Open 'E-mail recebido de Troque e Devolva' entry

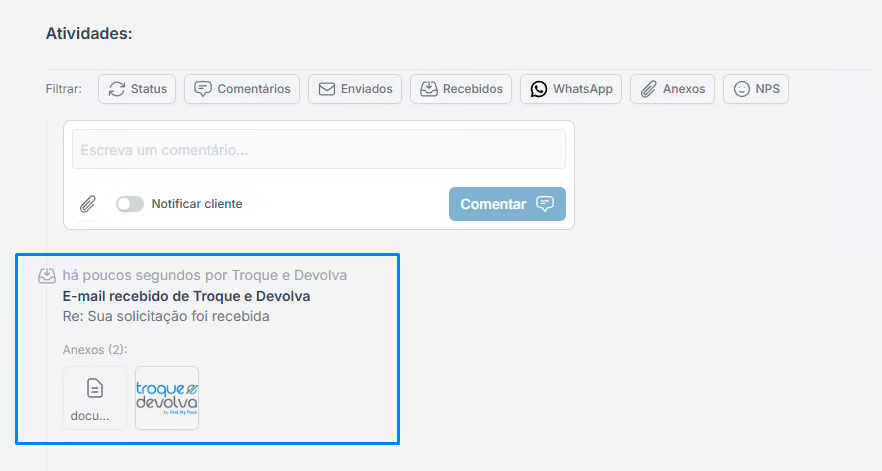point(186,296)
